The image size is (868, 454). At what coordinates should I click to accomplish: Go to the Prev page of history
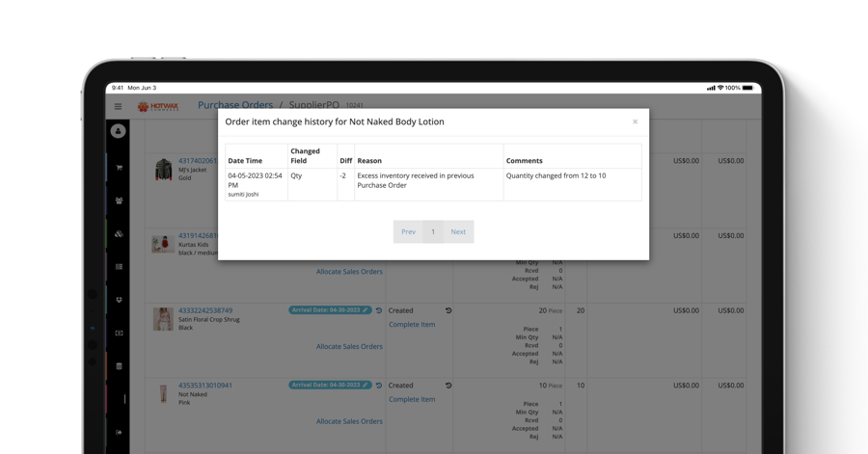coord(408,231)
